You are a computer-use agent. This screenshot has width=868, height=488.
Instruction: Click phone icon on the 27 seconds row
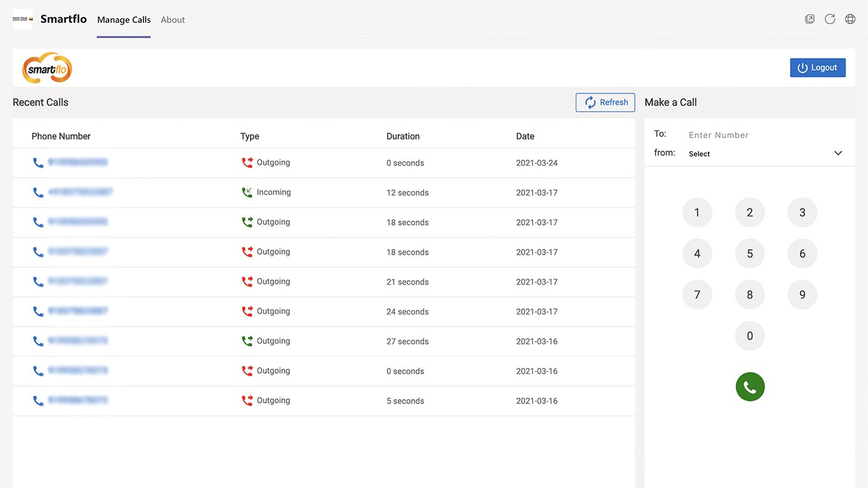point(38,341)
